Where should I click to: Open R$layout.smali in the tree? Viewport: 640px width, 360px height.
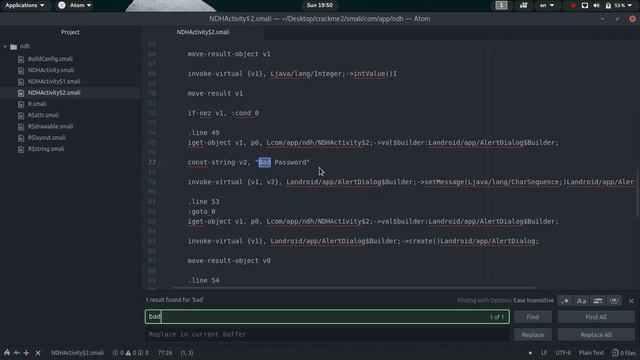pos(47,138)
